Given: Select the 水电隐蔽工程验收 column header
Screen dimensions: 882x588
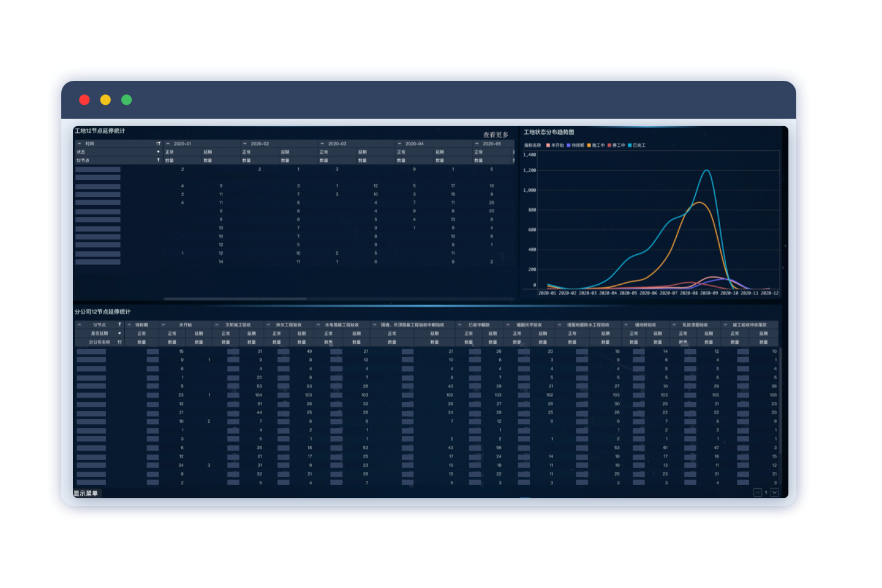Looking at the screenshot, I should 342,325.
